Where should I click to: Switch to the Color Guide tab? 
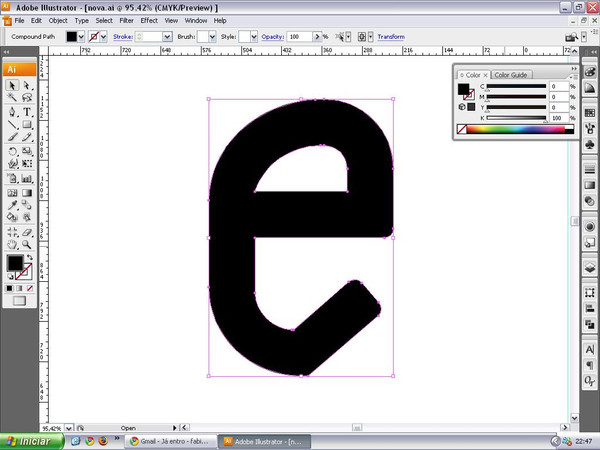511,75
